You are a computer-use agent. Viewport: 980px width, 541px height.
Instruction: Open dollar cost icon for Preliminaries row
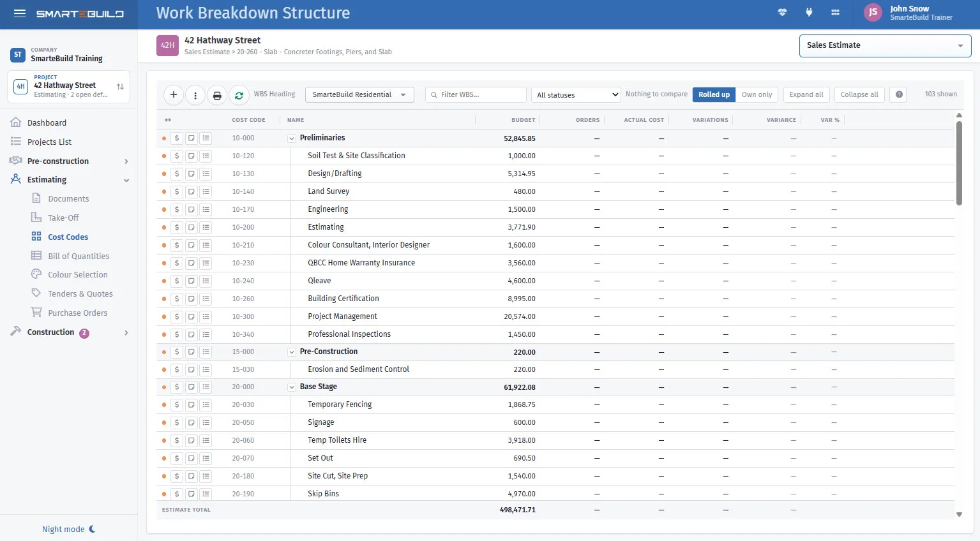177,138
